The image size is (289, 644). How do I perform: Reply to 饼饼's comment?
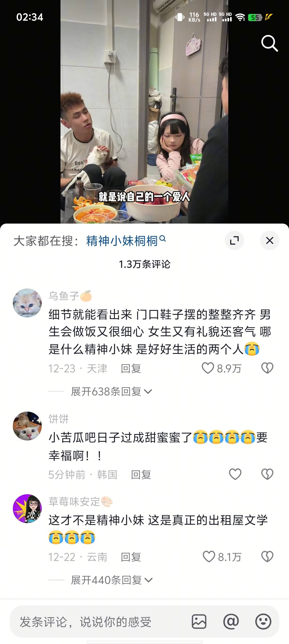point(141,475)
